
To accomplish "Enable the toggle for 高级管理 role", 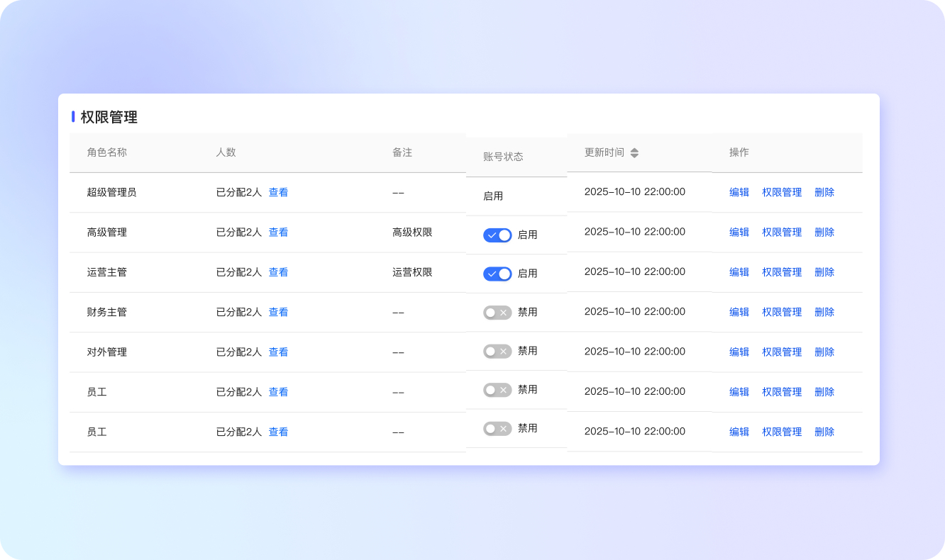I will (497, 235).
